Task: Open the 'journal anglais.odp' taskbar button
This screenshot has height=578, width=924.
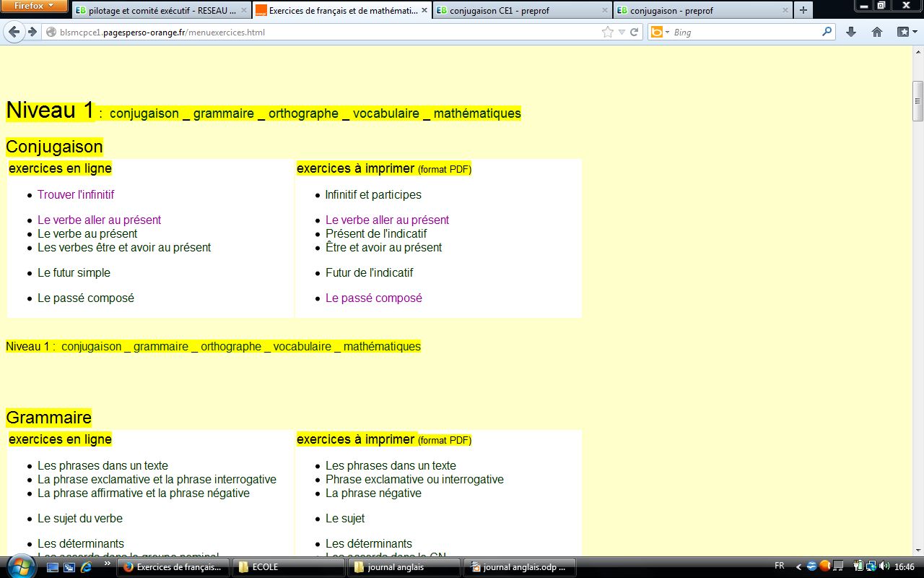Action: coord(520,567)
